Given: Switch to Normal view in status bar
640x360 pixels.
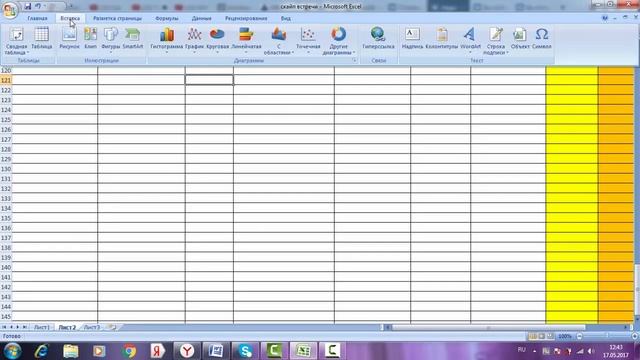Looking at the screenshot, I should pos(533,336).
